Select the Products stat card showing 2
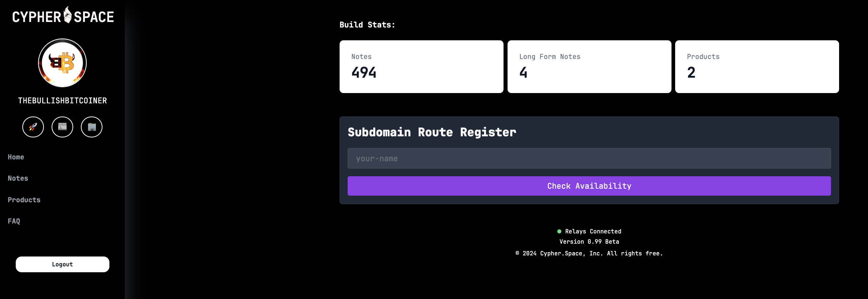Image resolution: width=868 pixels, height=299 pixels. coord(757,67)
